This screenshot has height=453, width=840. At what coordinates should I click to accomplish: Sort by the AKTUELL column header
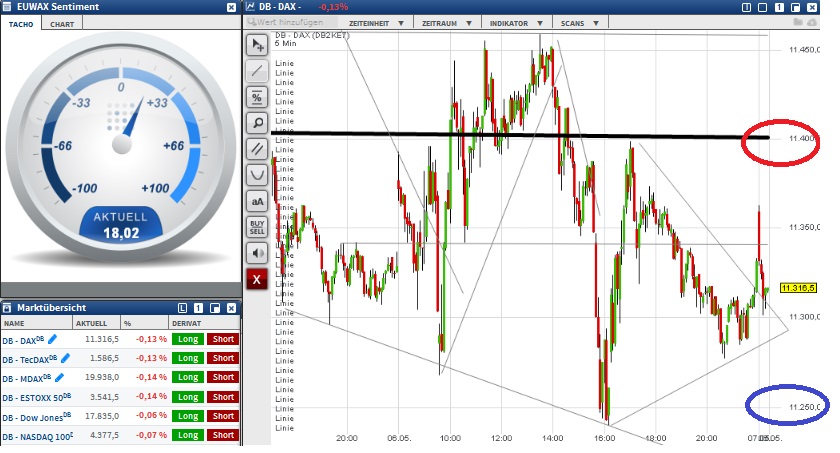(96, 323)
